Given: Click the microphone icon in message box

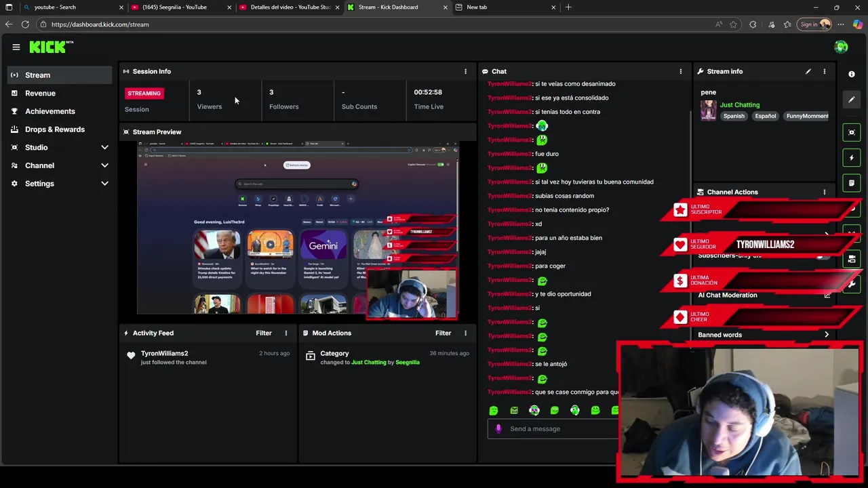Looking at the screenshot, I should pyautogui.click(x=498, y=428).
